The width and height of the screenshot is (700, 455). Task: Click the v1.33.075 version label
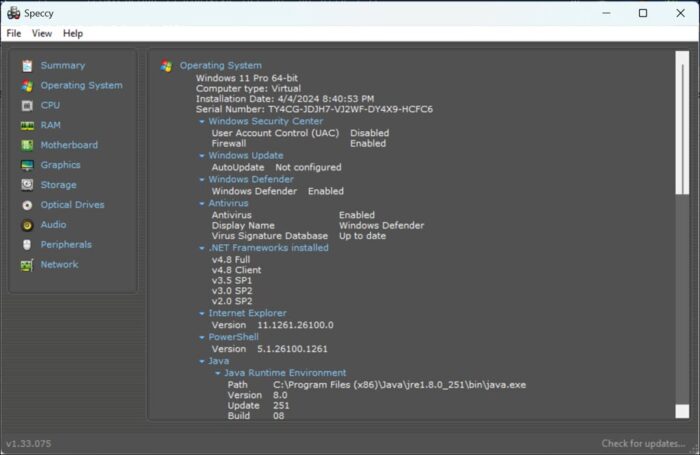tap(29, 443)
